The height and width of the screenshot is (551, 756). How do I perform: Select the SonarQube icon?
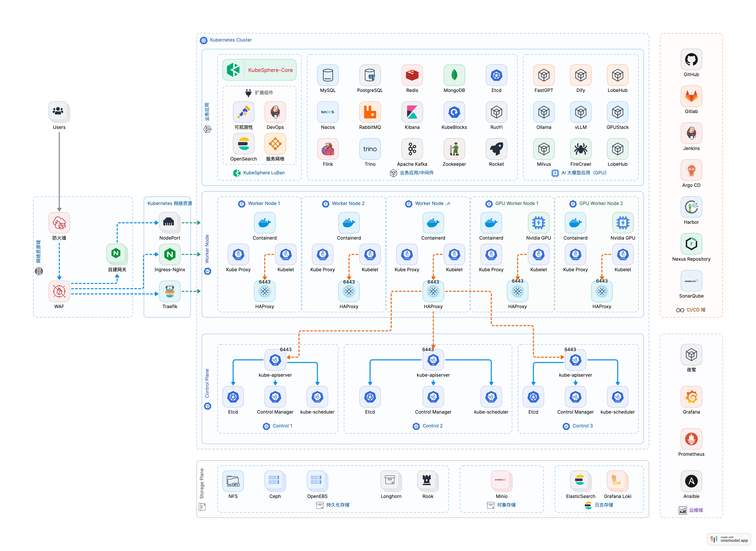(691, 280)
